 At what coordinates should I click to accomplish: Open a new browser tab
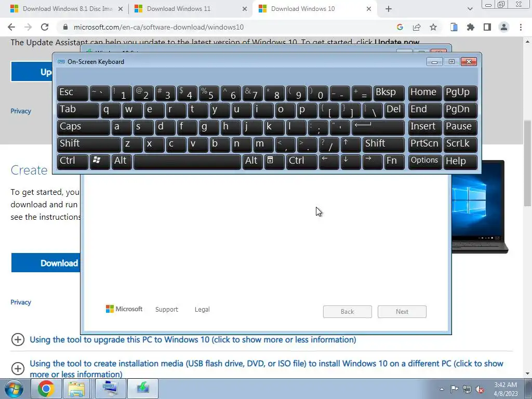389,9
